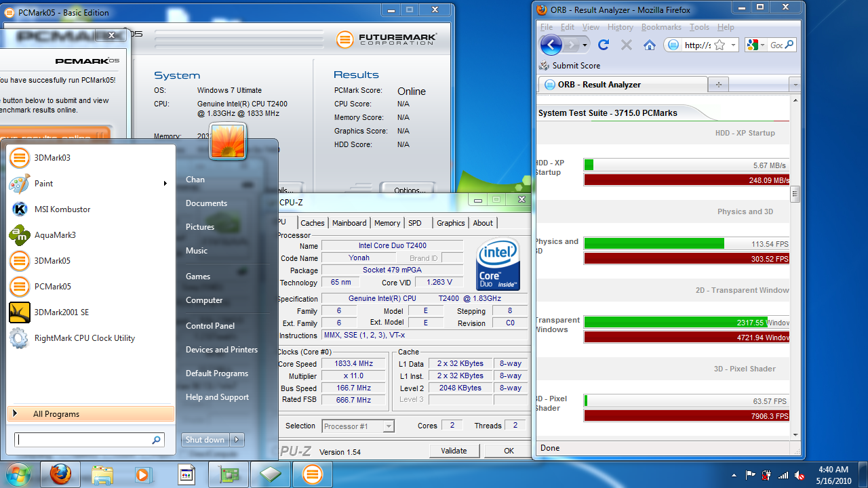Click the red Transparent Windows 4721.94 bar

687,337
